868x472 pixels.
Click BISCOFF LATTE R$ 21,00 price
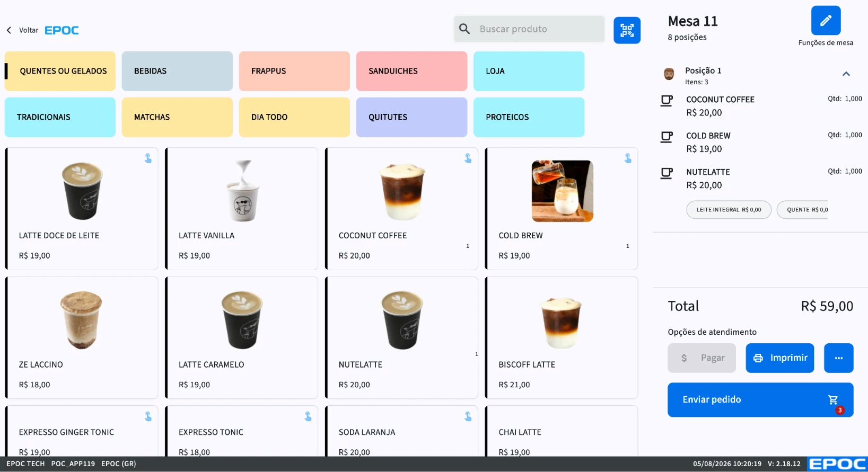tap(514, 385)
